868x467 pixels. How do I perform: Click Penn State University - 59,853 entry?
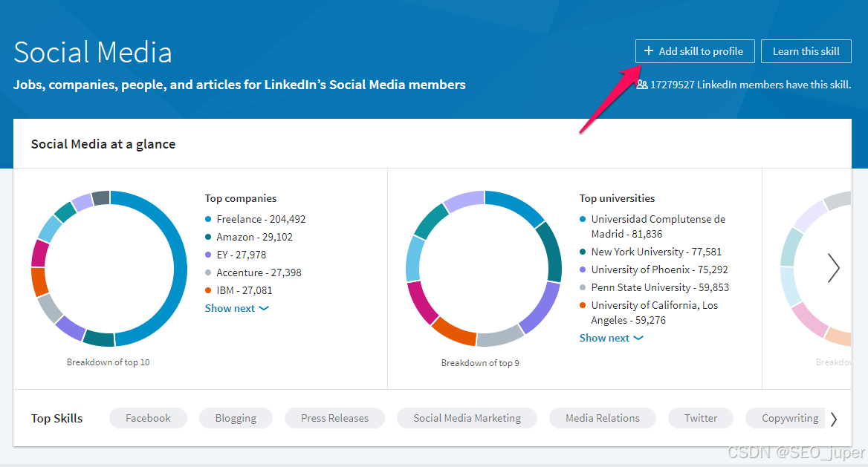click(654, 287)
